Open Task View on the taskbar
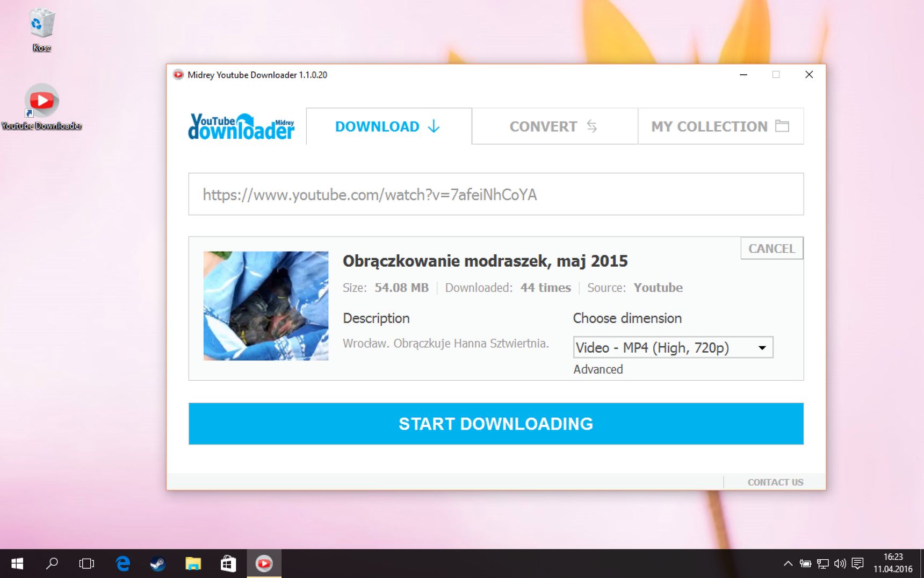 click(86, 563)
